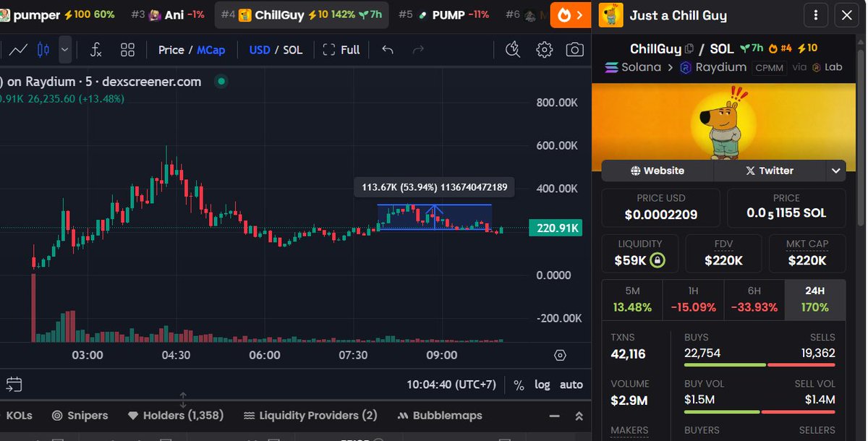Select trending token #3 Ani
This screenshot has width=868, height=441.
pyautogui.click(x=168, y=14)
